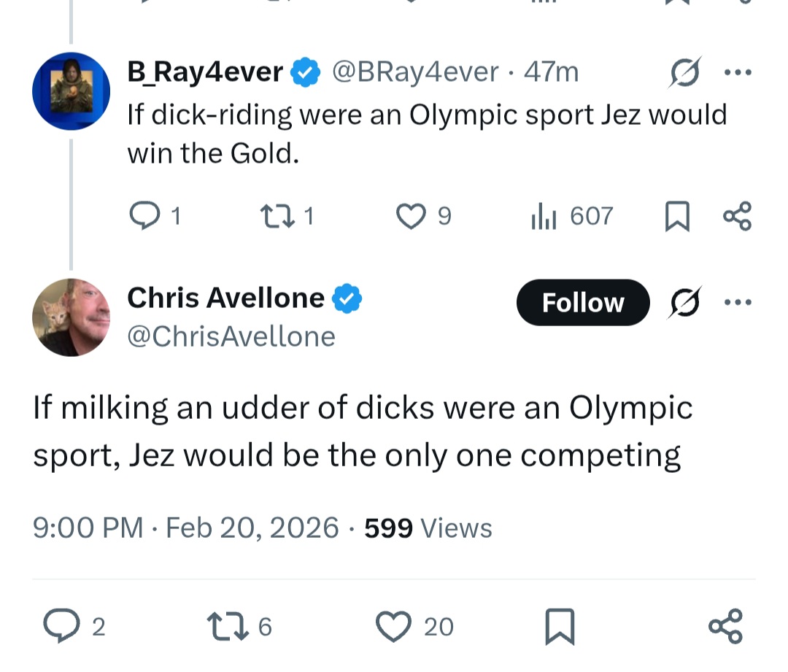Follow Chris Avellone
Screen dimensions: 788x672
(x=582, y=302)
